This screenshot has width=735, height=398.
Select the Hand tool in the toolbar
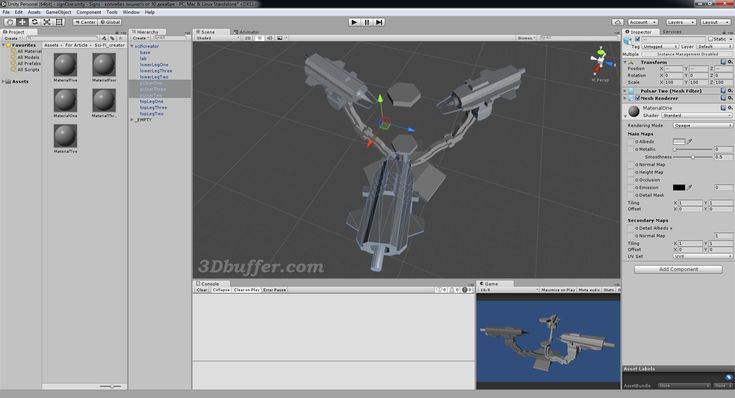point(10,22)
